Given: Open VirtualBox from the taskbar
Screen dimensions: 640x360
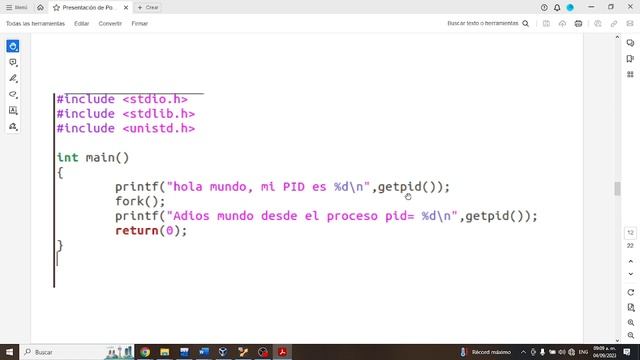Looking at the screenshot, I should [223, 352].
